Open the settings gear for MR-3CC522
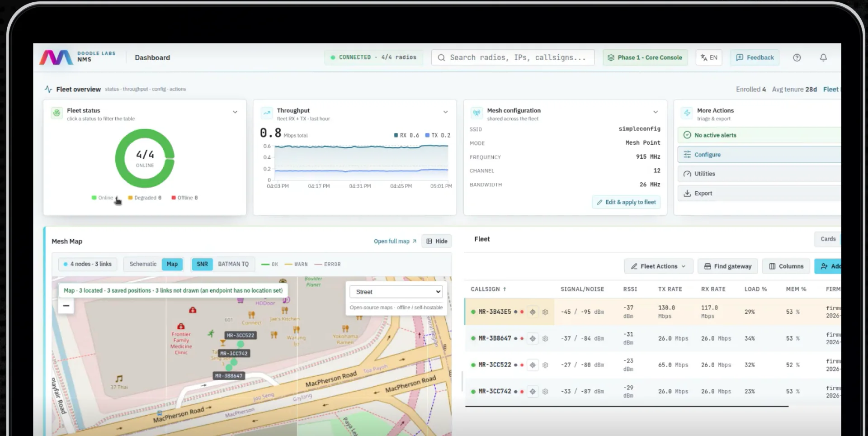Image resolution: width=868 pixels, height=436 pixels. point(545,365)
